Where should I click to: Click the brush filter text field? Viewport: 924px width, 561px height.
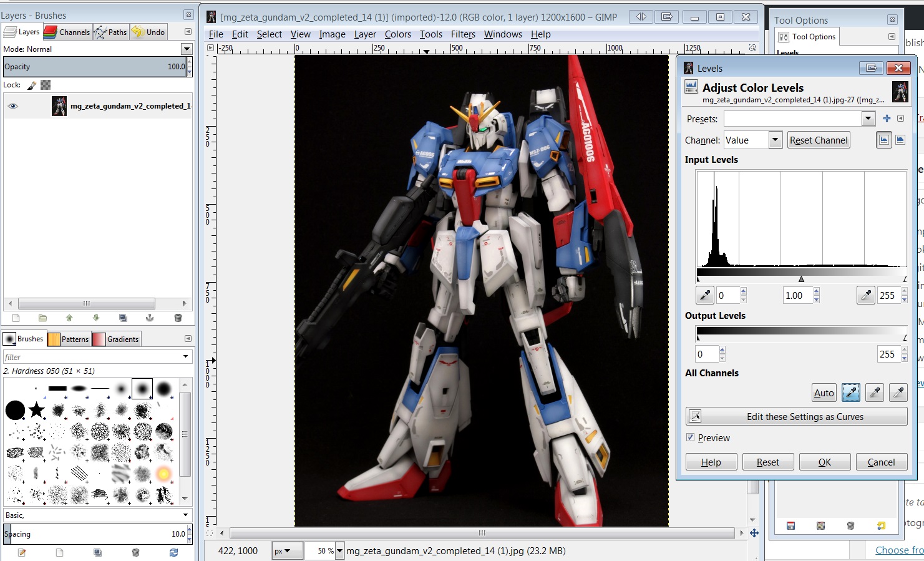(91, 356)
